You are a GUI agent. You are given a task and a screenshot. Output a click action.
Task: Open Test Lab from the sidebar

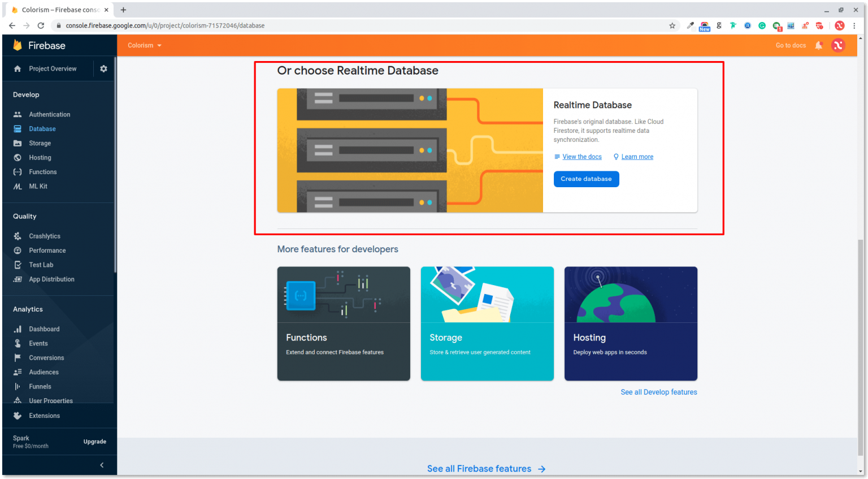point(40,265)
